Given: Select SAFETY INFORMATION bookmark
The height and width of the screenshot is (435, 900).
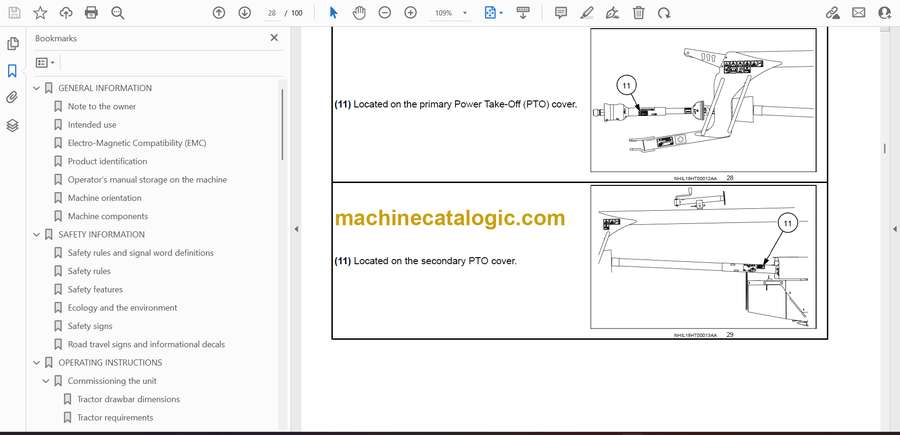Looking at the screenshot, I should click(x=102, y=235).
